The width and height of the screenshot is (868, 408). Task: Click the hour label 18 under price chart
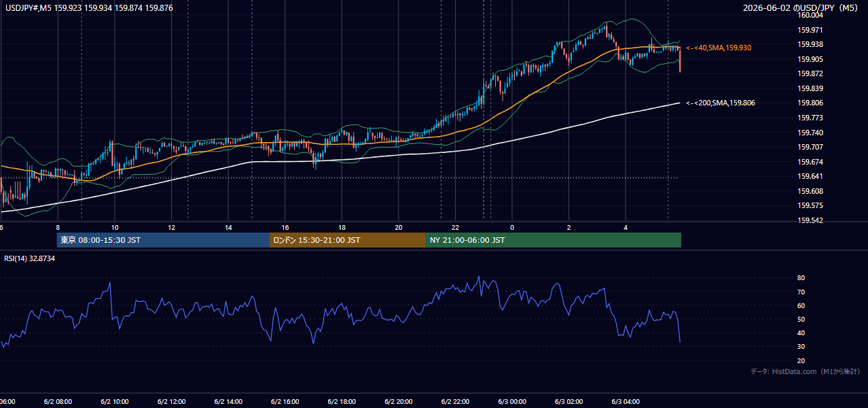point(342,228)
